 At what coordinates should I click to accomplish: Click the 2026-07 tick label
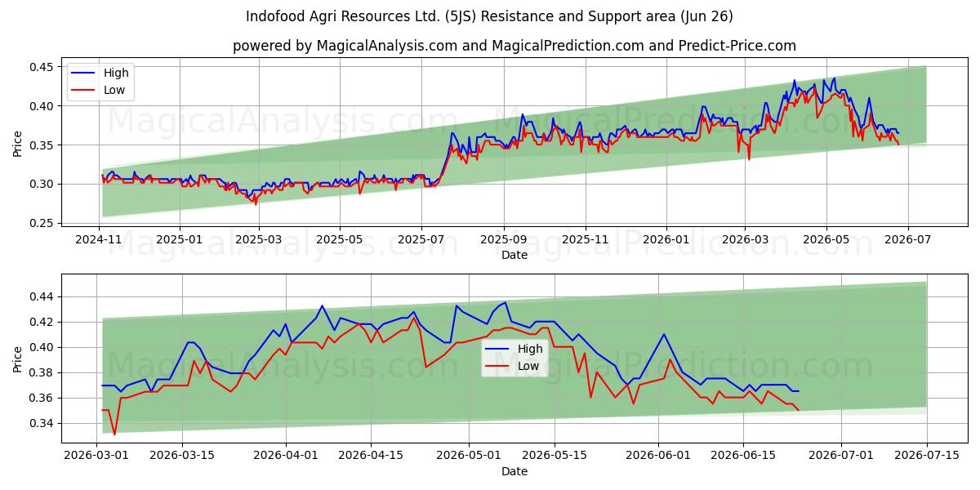click(906, 239)
